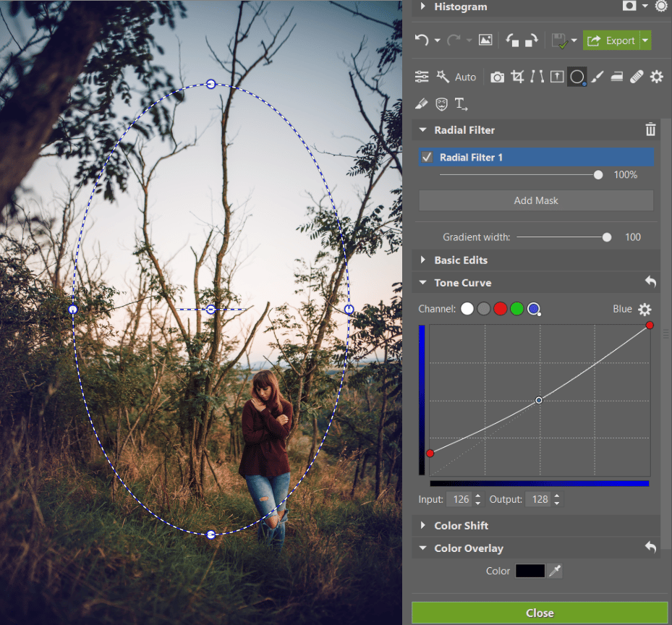Select the drawing pencil brush tool
Viewport: 672px width, 625px height.
click(x=421, y=103)
